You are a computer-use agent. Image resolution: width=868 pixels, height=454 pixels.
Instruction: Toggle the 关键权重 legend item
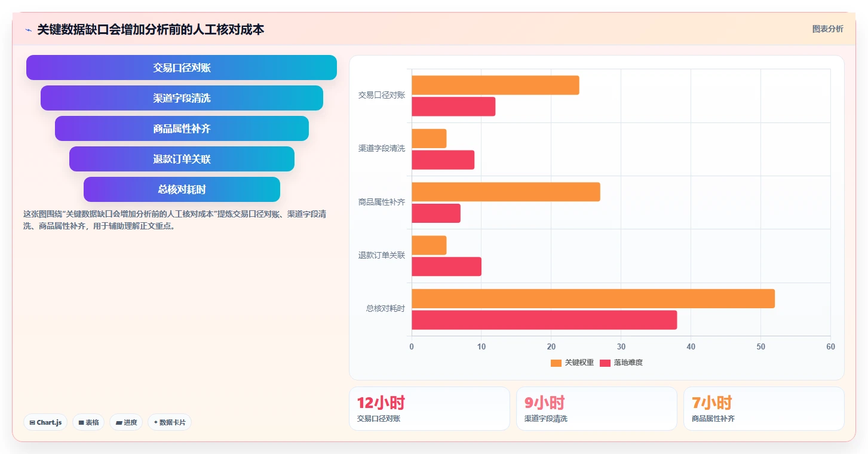tap(572, 363)
